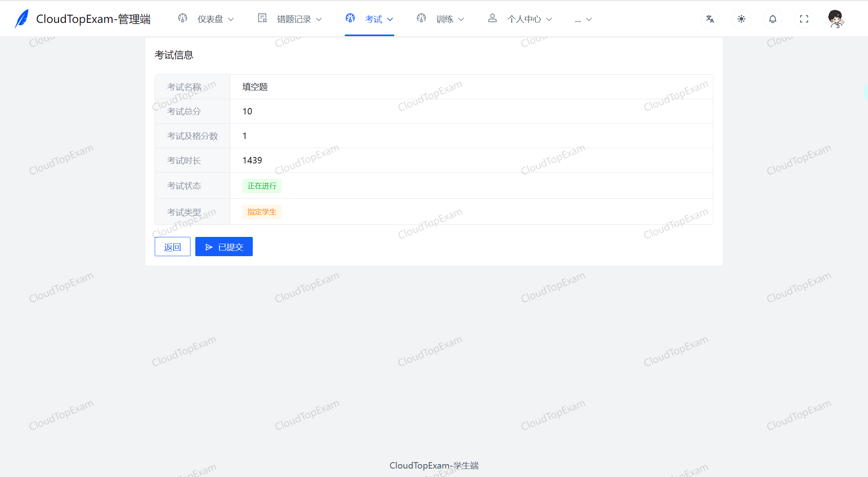
Task: Switch interface language via translate icon
Action: [x=710, y=18]
